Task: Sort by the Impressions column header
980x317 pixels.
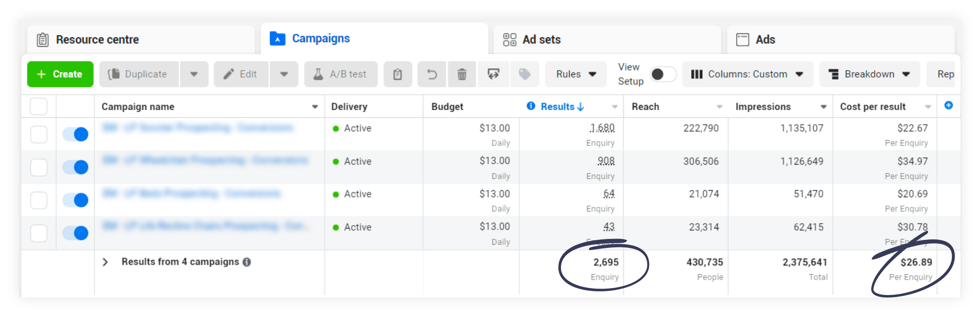Action: (x=763, y=106)
